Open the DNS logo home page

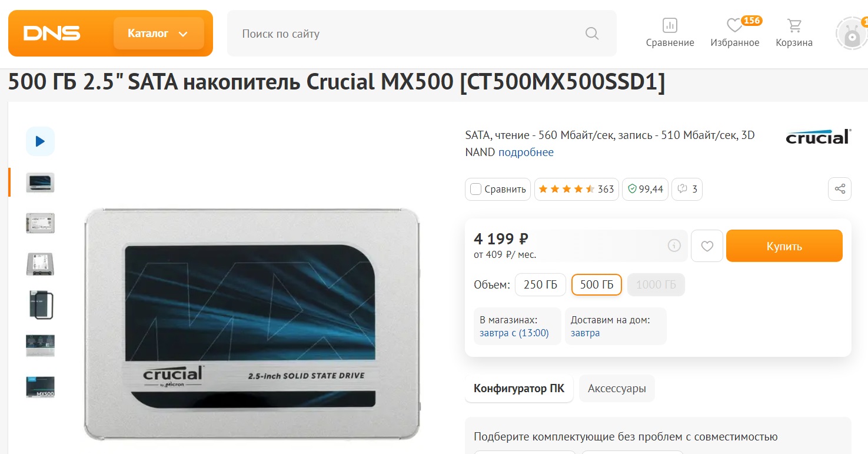click(52, 34)
